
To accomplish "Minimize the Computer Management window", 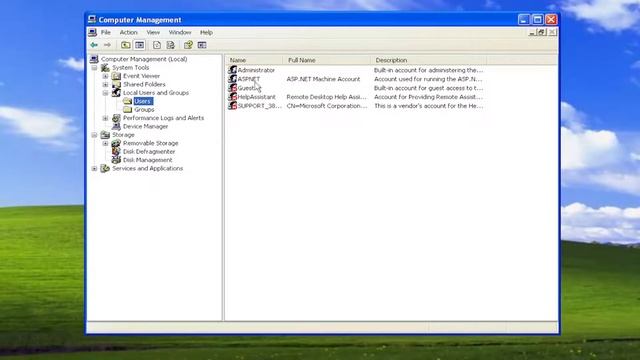I will [524, 19].
